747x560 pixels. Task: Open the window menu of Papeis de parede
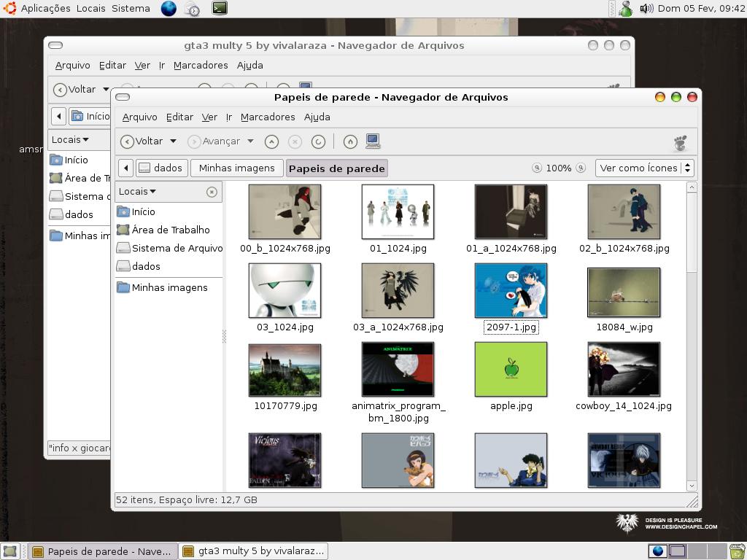pos(123,97)
